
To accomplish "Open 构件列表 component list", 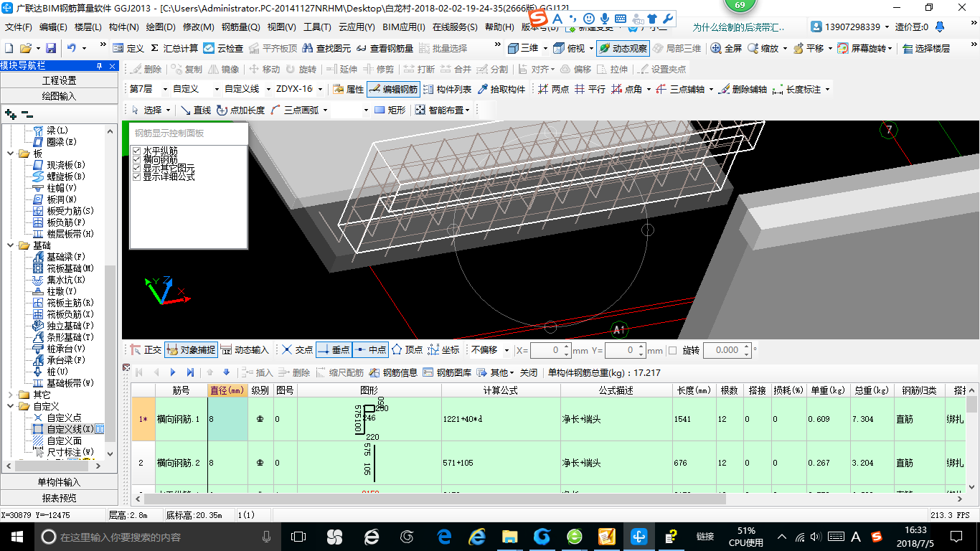I will (x=447, y=89).
